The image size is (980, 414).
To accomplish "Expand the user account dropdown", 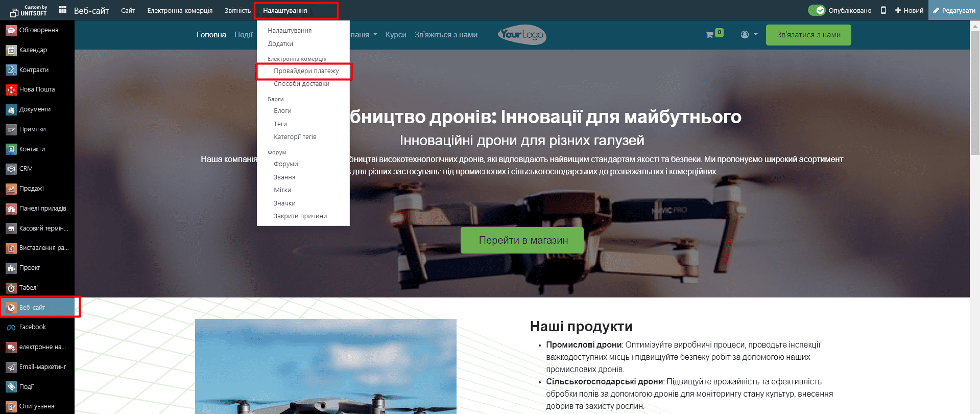I will point(749,35).
